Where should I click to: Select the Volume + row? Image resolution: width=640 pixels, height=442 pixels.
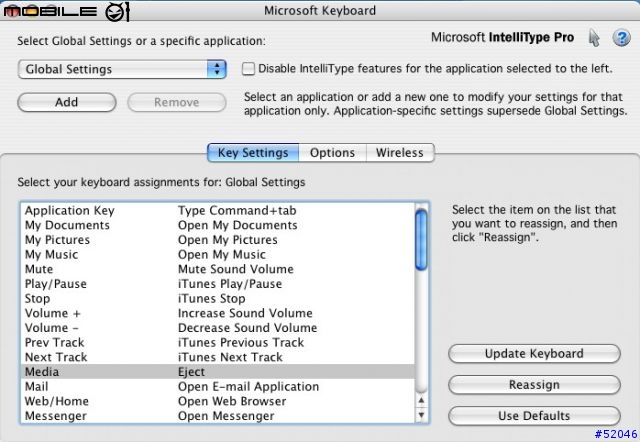(x=218, y=313)
